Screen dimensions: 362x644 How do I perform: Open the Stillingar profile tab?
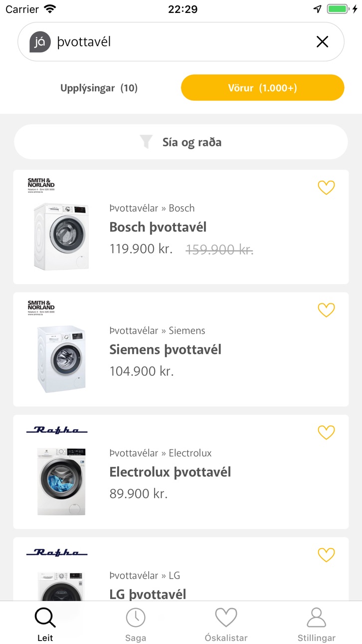point(317,624)
